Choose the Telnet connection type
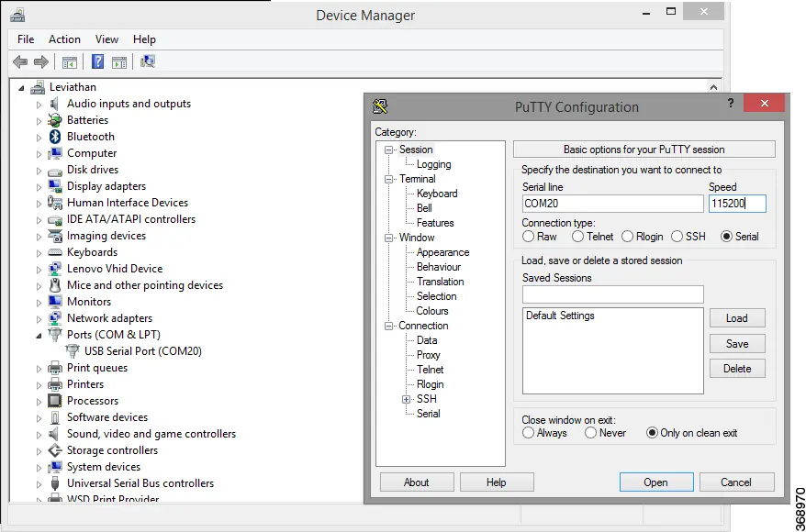 coord(577,237)
